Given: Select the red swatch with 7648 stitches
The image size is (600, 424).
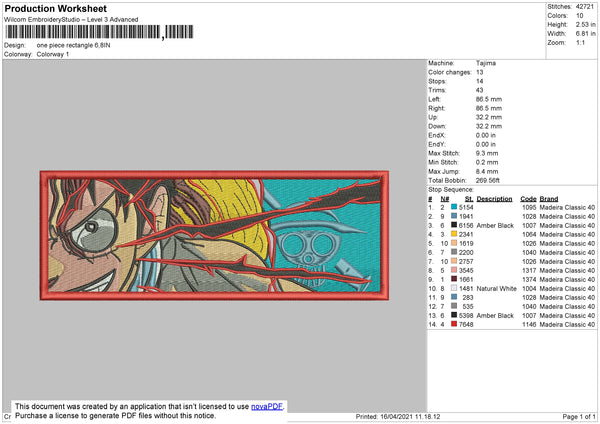Looking at the screenshot, I should [454, 324].
